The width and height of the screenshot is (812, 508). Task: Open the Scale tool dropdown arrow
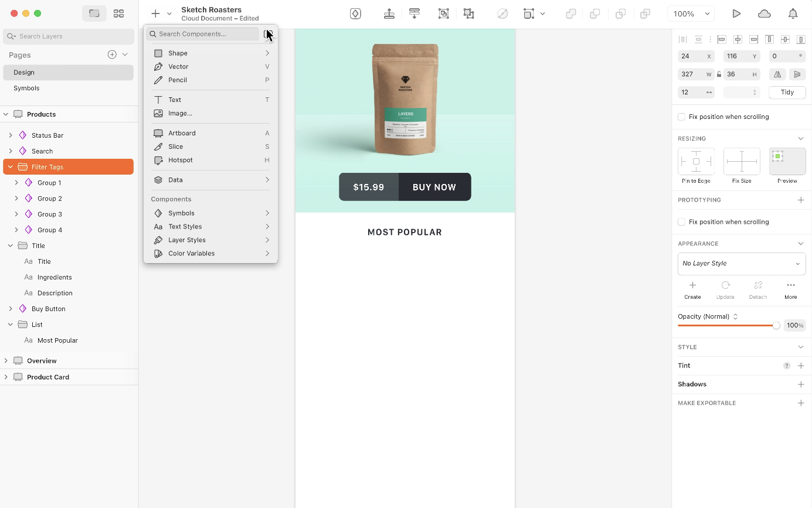[543, 13]
